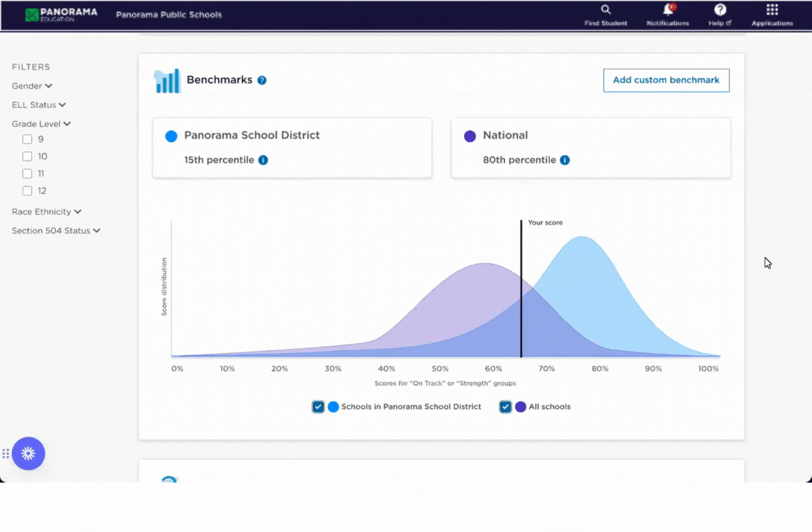Open the Notifications bell icon
The width and height of the screenshot is (812, 532).
[667, 10]
